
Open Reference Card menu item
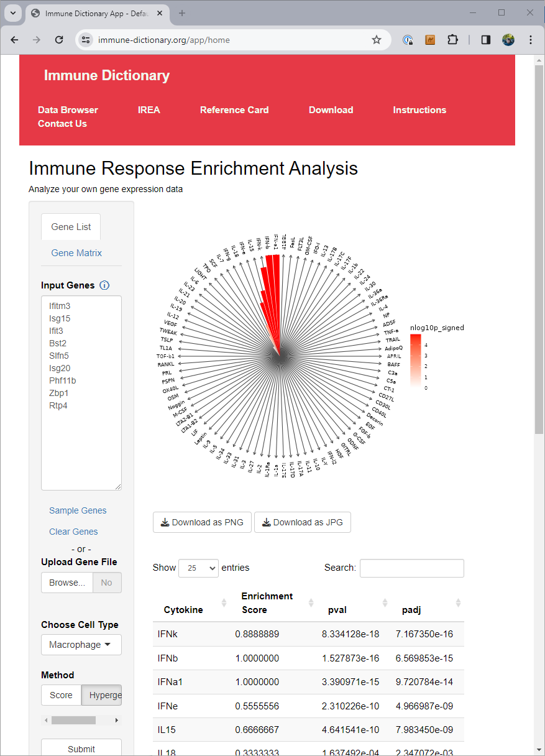(234, 110)
